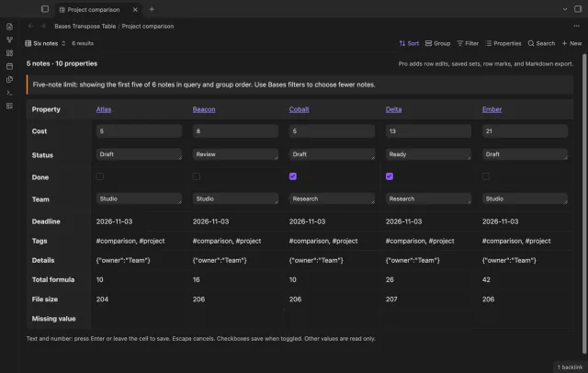Edit the Ember Team field

tap(525, 198)
